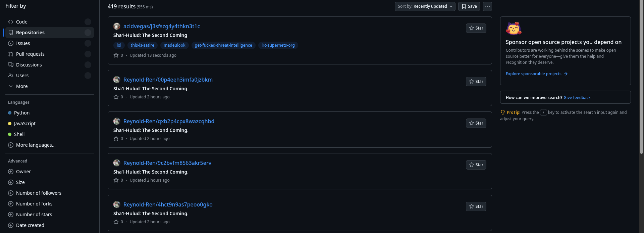Image resolution: width=644 pixels, height=233 pixels.
Task: Click the sponsor mascot emoji icon
Action: (x=514, y=29)
